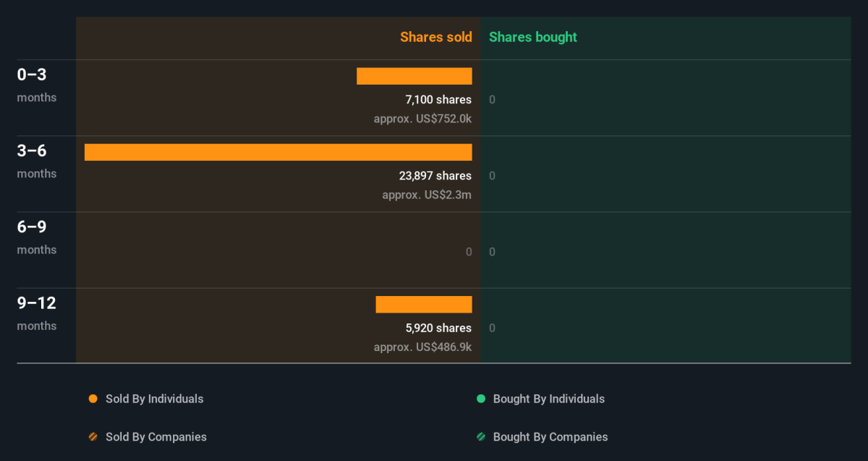Click the 3–6 months row label
Viewport: 868px width, 461px height.
pyautogui.click(x=37, y=161)
